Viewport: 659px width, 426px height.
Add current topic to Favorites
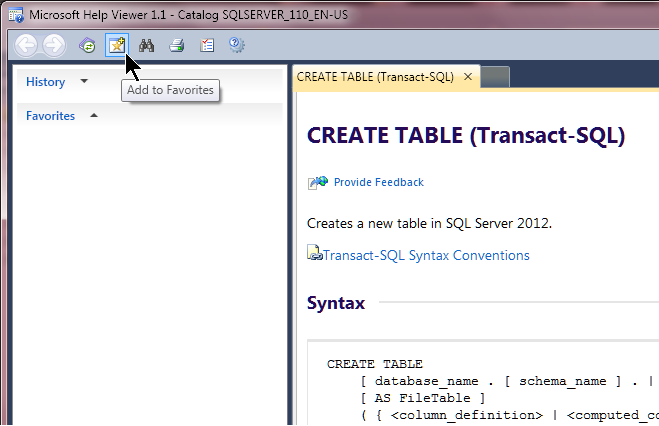pyautogui.click(x=117, y=45)
